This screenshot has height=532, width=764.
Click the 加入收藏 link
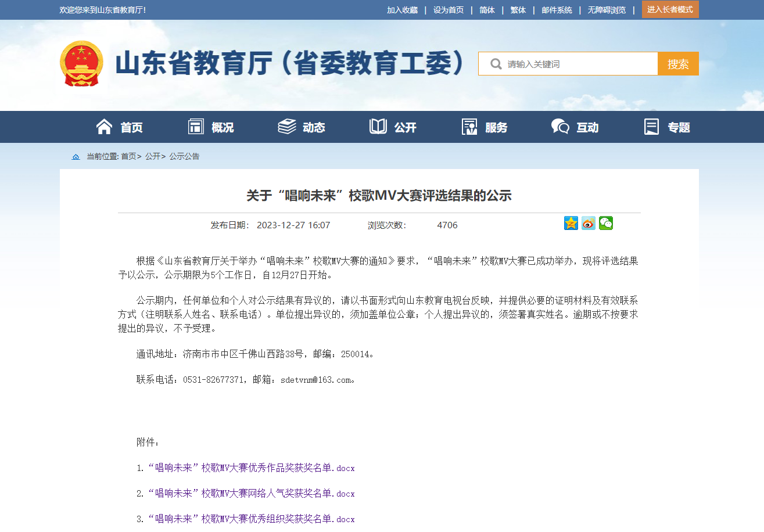[x=403, y=10]
